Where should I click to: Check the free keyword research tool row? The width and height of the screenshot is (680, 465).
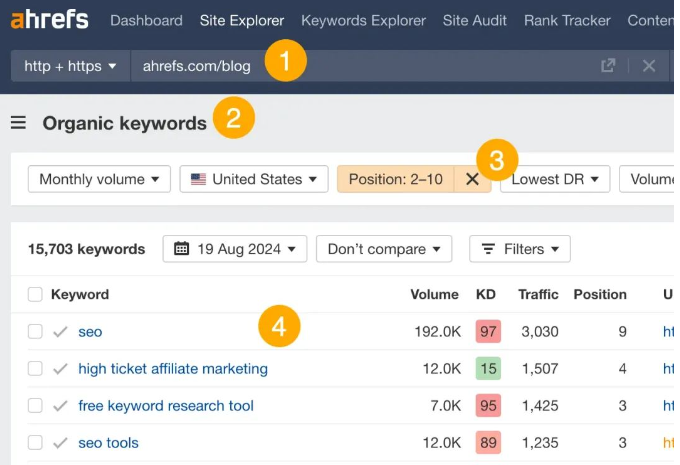35,406
